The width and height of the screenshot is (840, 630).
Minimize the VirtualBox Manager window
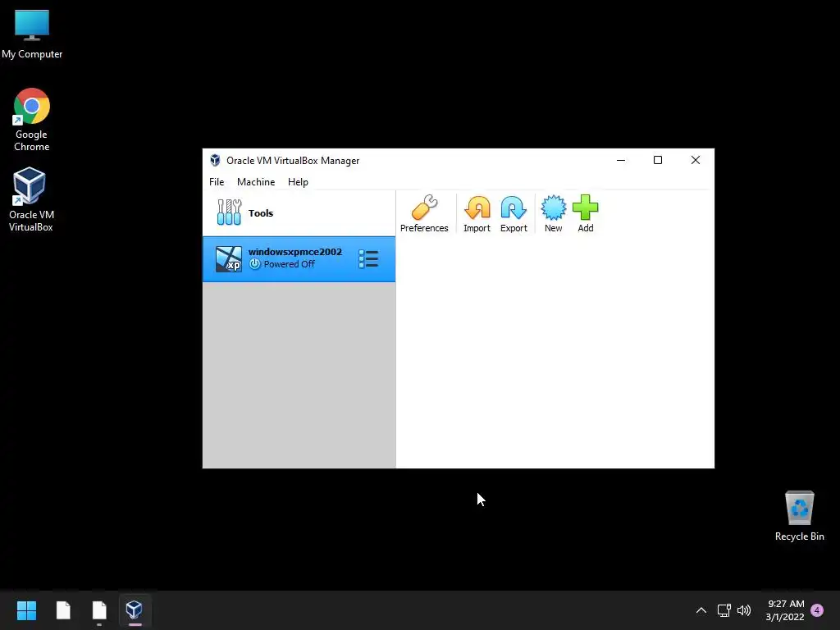point(621,160)
